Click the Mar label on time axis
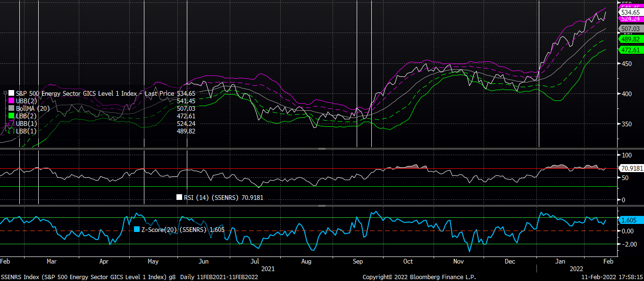Image resolution: width=644 pixels, height=281 pixels. 52,261
